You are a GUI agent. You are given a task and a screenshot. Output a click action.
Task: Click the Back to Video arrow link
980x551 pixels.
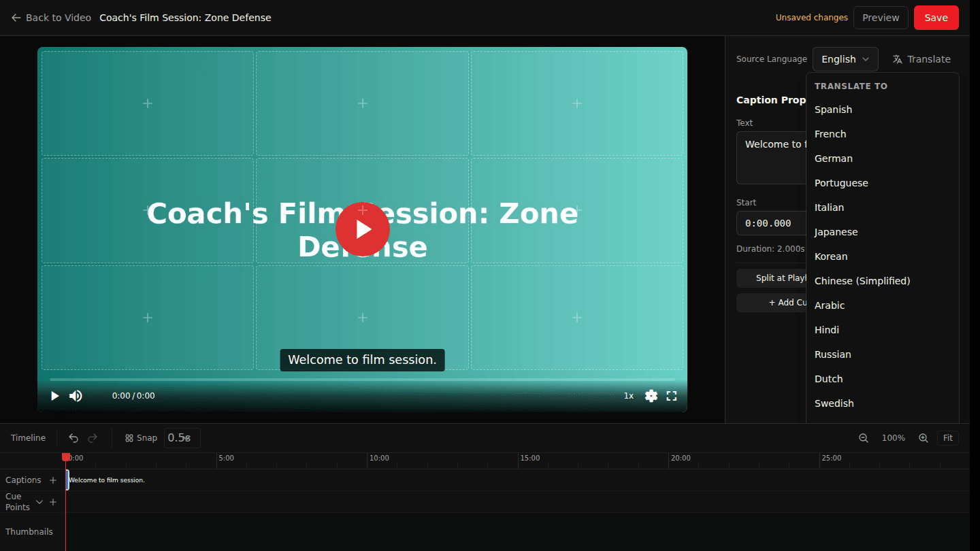tap(51, 18)
